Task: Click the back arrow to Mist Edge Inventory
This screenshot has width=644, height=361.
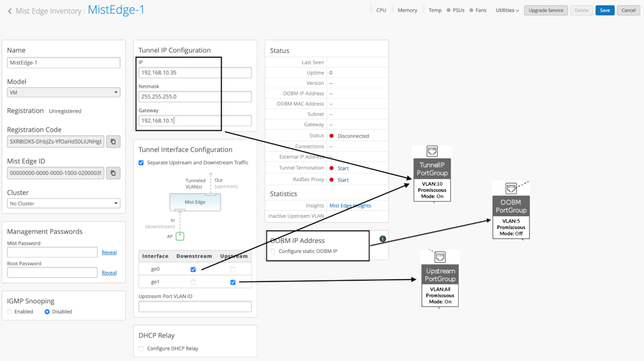Action: (x=10, y=11)
